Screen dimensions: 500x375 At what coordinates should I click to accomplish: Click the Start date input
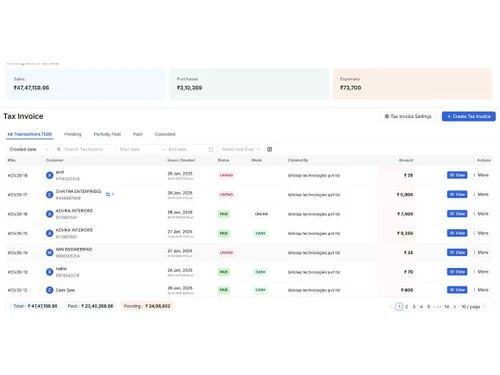point(138,149)
